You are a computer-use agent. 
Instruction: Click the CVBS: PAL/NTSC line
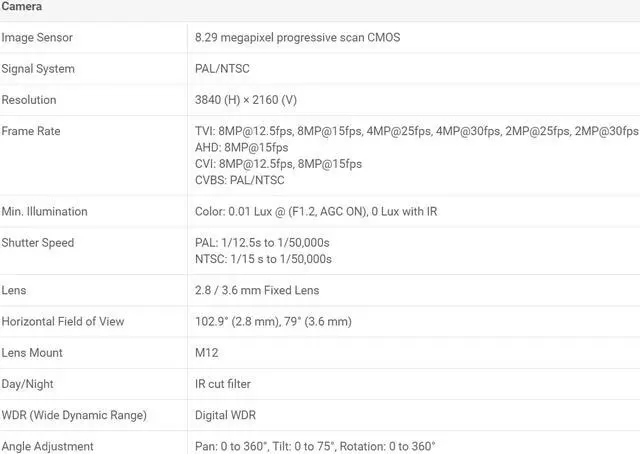239,180
